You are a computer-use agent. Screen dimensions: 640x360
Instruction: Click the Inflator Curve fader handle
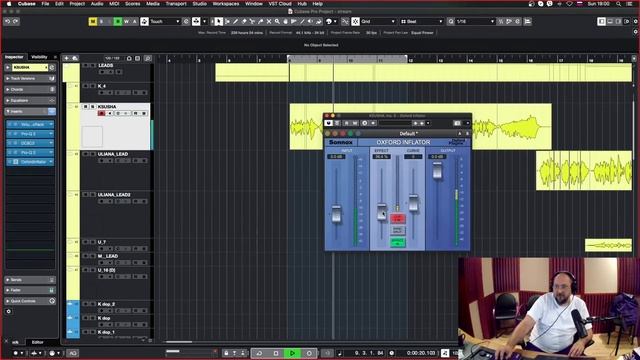click(413, 203)
